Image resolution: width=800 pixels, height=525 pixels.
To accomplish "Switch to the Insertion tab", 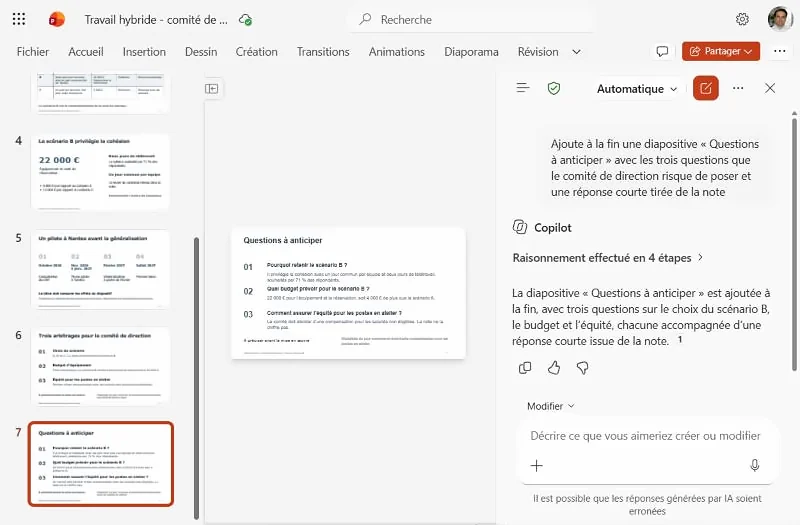I will pyautogui.click(x=144, y=52).
